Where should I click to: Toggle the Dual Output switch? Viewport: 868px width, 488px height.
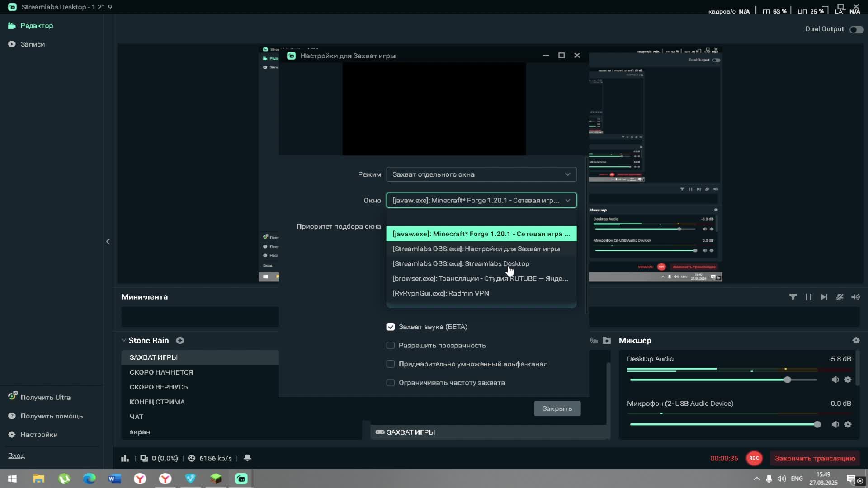[x=856, y=29]
